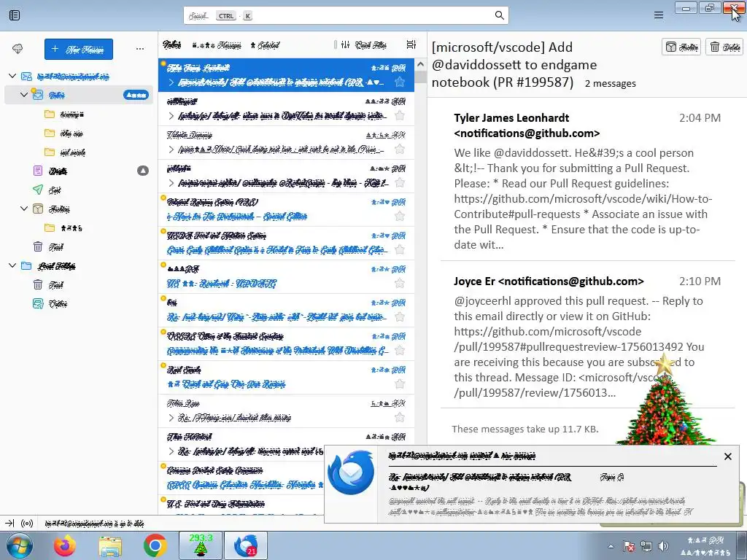The image size is (747, 560).
Task: Star the Internal Revenue Service message
Action: point(400,216)
